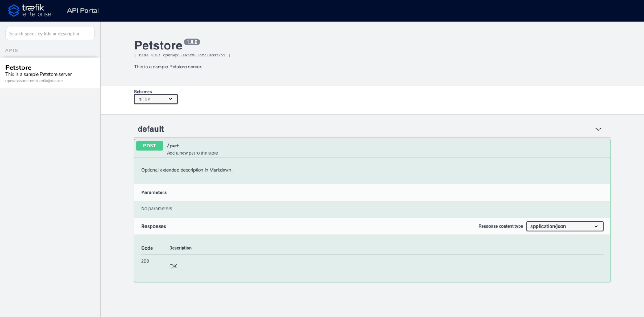This screenshot has width=644, height=317.
Task: Click the Traefik cube emblem in navbar
Action: pos(13,10)
